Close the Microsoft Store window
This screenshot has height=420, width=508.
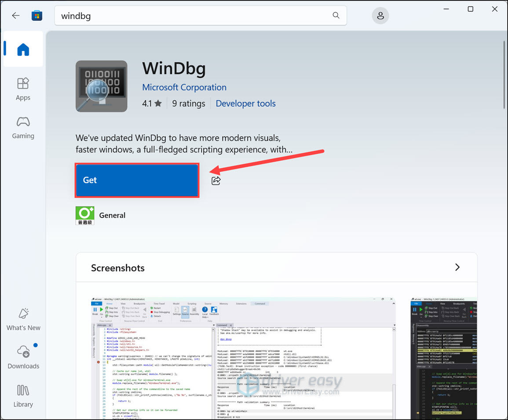pyautogui.click(x=495, y=9)
